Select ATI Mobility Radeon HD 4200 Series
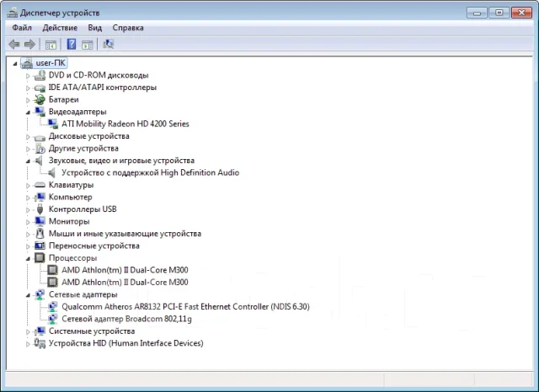539x392 pixels. (125, 124)
